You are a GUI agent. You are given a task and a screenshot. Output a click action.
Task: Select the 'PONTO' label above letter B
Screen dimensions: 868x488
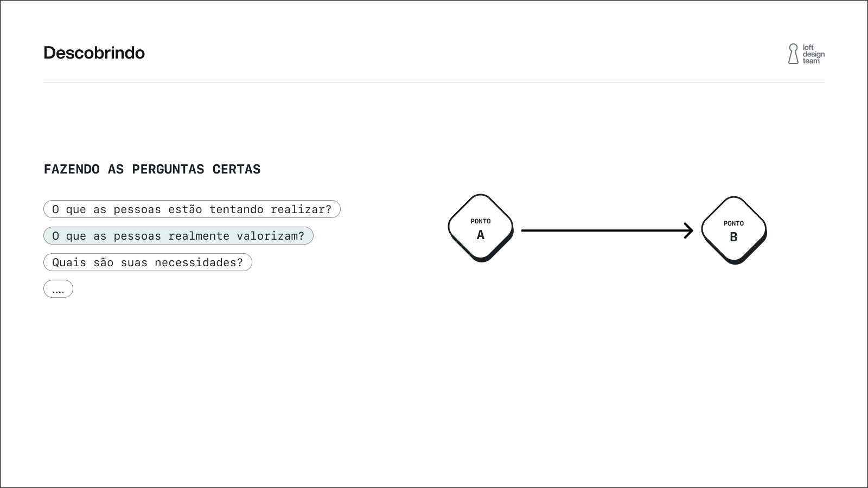[x=733, y=223]
